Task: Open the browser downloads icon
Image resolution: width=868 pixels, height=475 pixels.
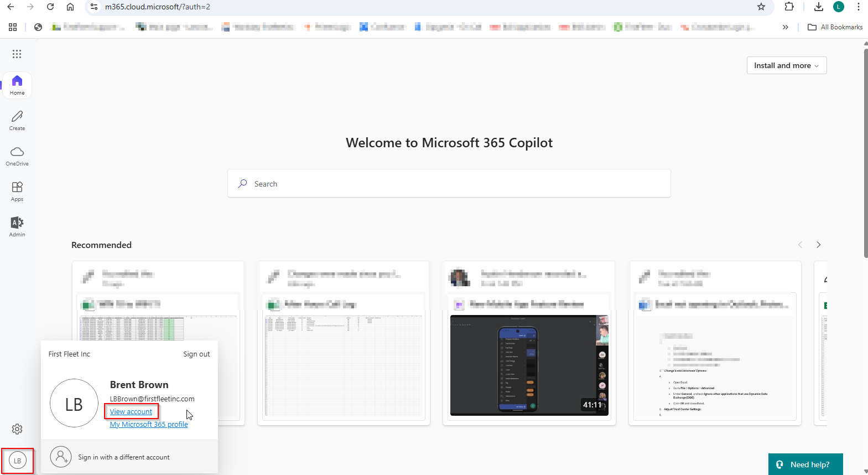Action: (819, 7)
